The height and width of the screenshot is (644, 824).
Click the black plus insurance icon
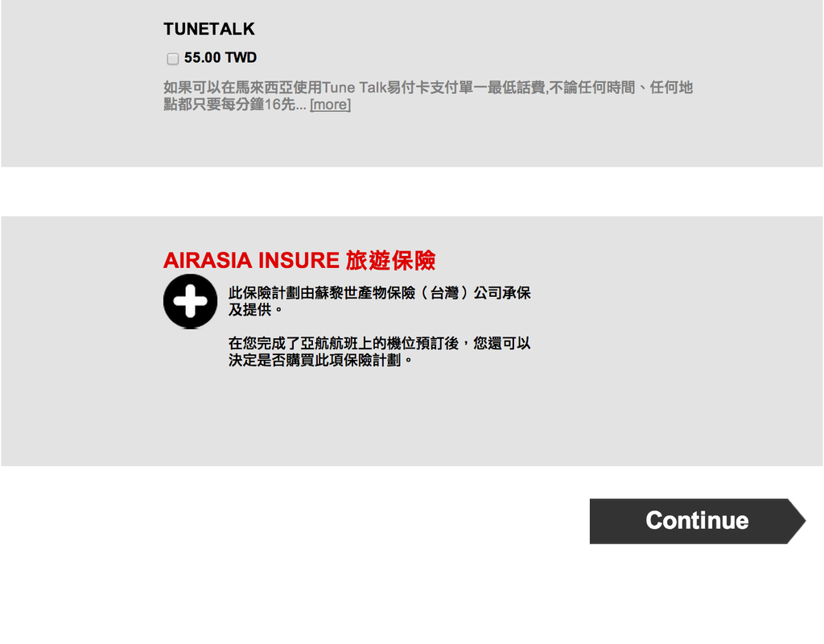tap(190, 301)
